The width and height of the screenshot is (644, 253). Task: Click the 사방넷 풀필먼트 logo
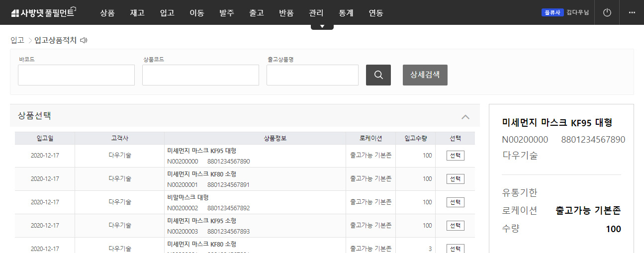tap(43, 13)
